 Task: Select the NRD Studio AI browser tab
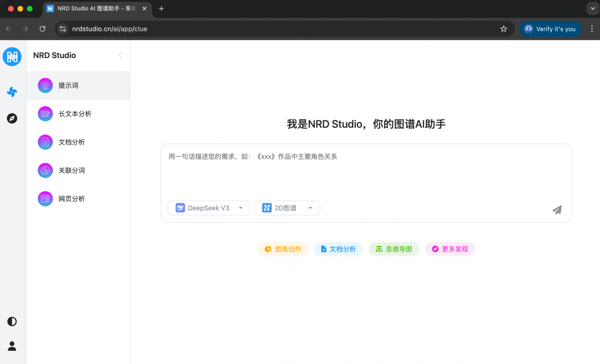pyautogui.click(x=97, y=9)
